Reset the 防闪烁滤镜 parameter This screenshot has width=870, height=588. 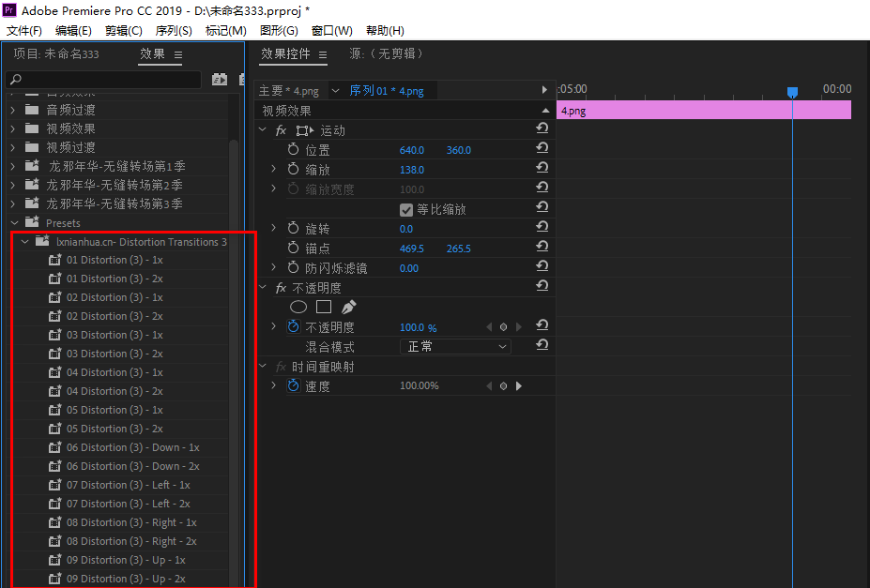[x=542, y=266]
